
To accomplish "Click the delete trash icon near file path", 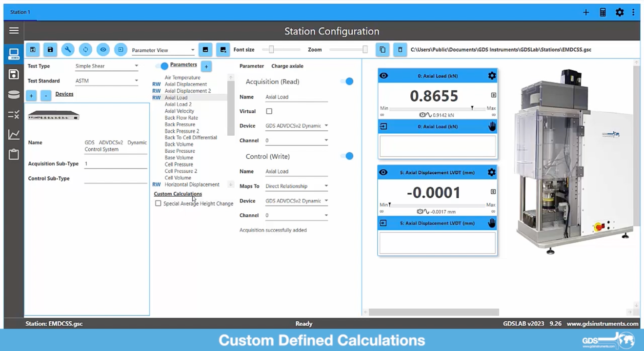I will coord(400,50).
